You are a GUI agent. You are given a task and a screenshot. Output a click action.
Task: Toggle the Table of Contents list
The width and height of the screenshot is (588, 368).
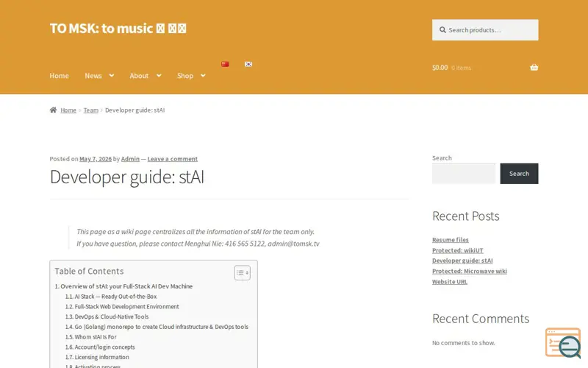pos(243,272)
